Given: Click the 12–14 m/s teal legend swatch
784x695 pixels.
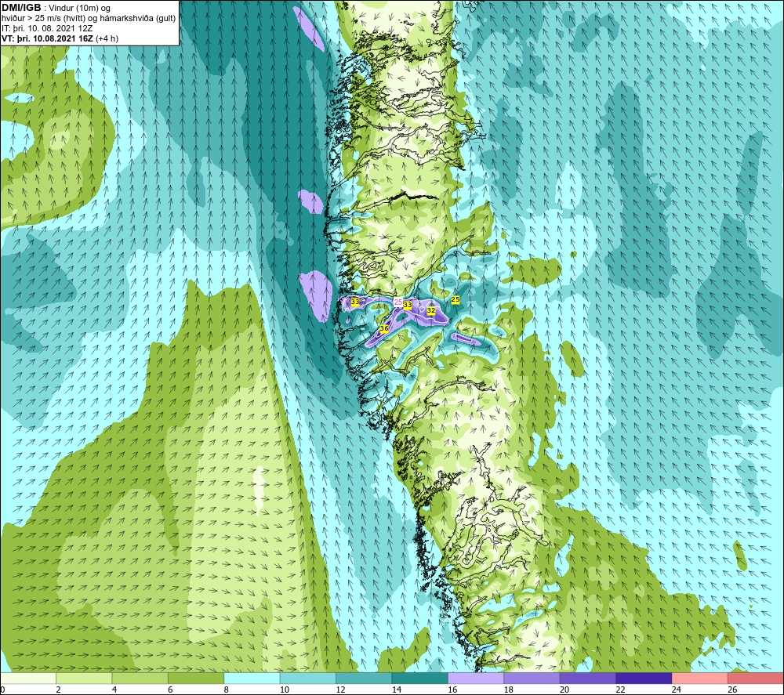Looking at the screenshot, I should pos(364,678).
